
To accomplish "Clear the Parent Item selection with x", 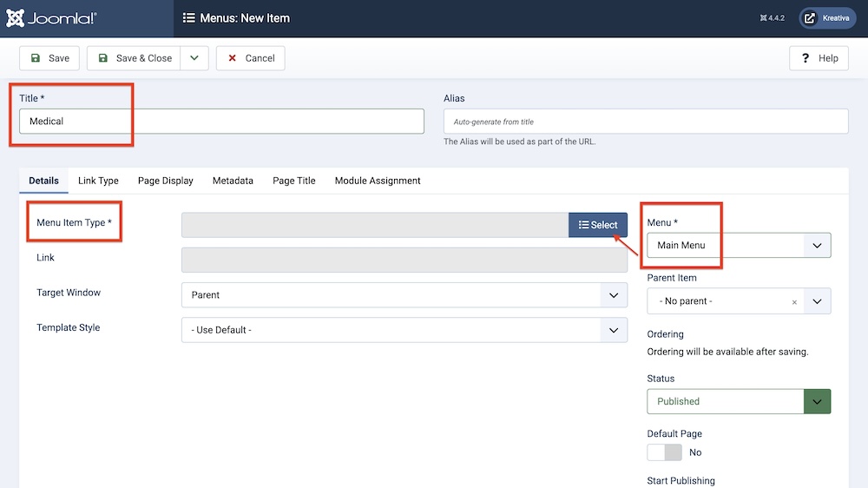I will (x=794, y=302).
